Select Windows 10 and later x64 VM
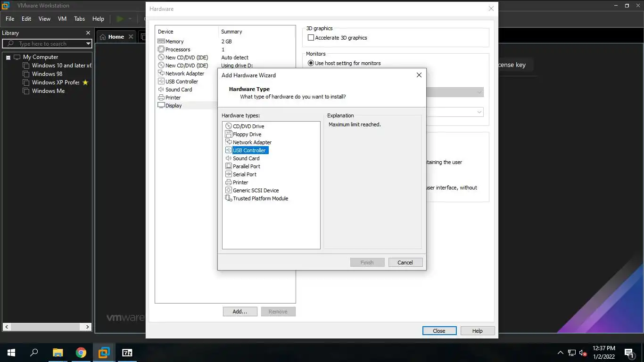 pyautogui.click(x=62, y=66)
